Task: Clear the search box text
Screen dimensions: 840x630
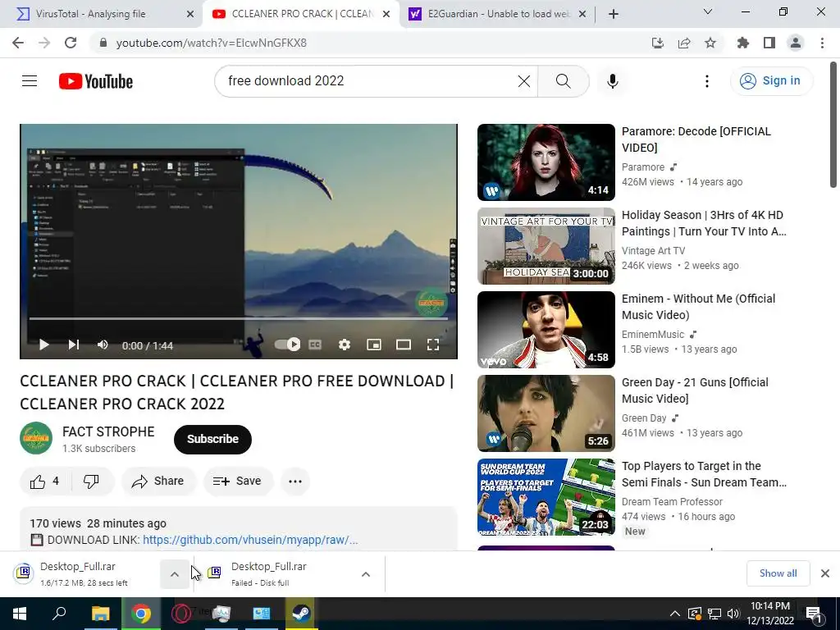Action: [x=524, y=81]
